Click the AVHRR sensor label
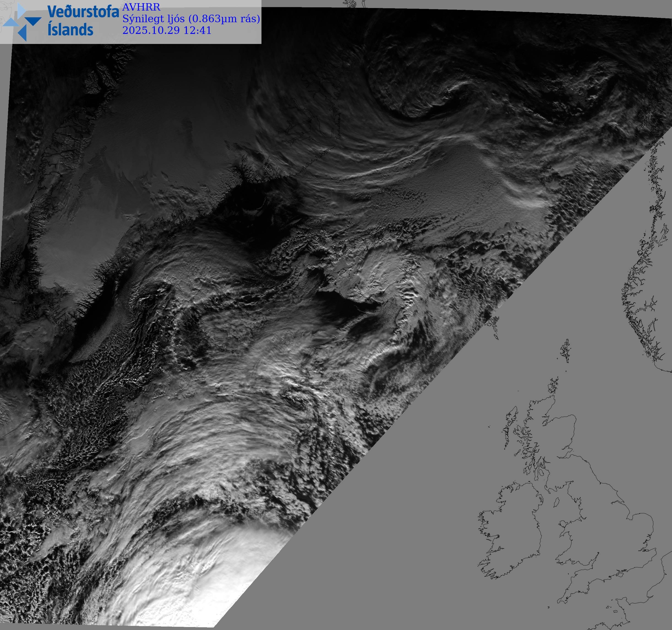The image size is (672, 630). [x=141, y=7]
